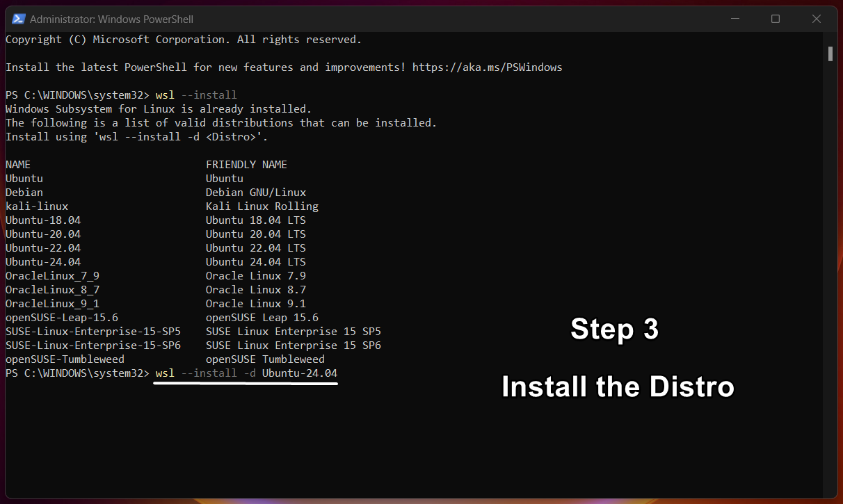843x504 pixels.
Task: Click the friendly name 'Ubuntu 22.04 LTS'
Action: tap(256, 248)
